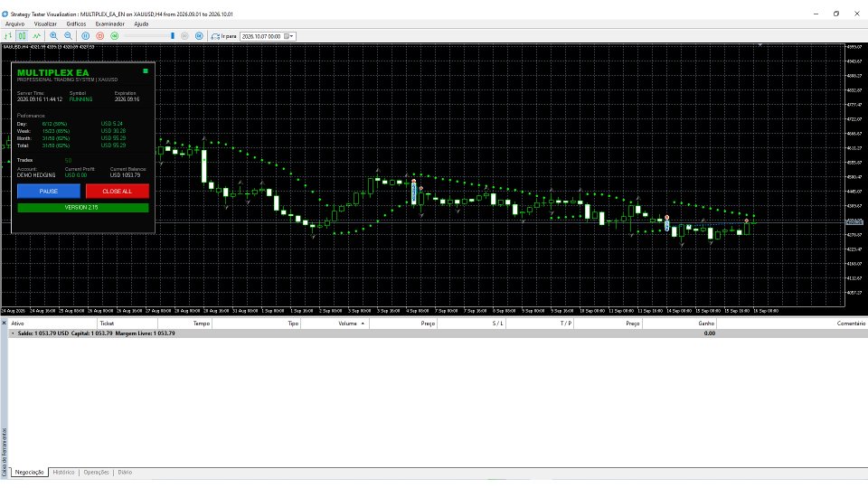
Task: Click the RUNNING status text
Action: [80, 99]
